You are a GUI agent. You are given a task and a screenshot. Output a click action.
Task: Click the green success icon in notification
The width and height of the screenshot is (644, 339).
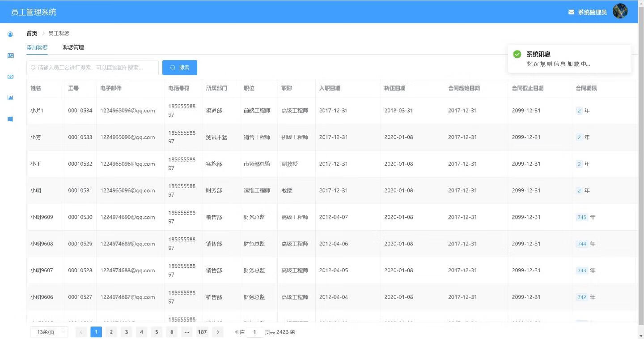pyautogui.click(x=517, y=54)
